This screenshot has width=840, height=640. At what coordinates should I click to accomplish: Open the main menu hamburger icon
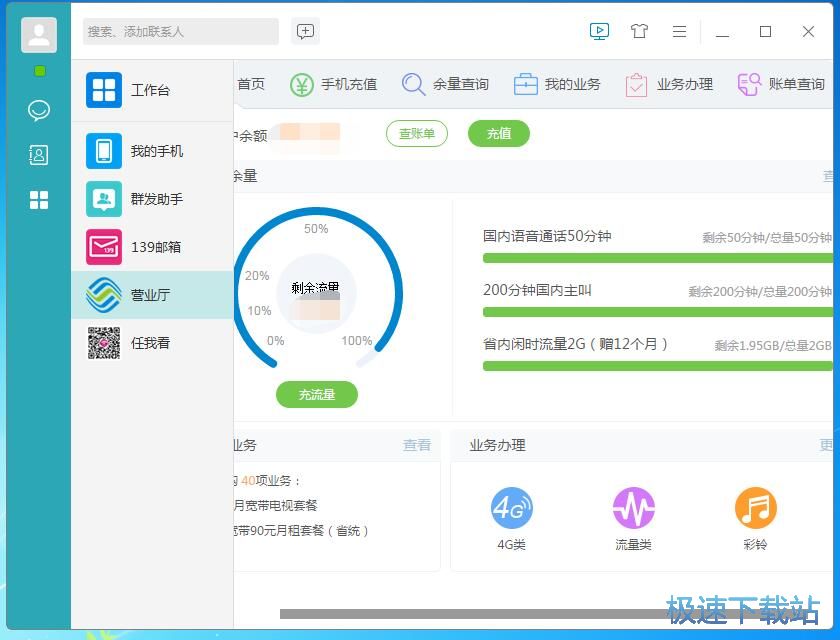(679, 32)
